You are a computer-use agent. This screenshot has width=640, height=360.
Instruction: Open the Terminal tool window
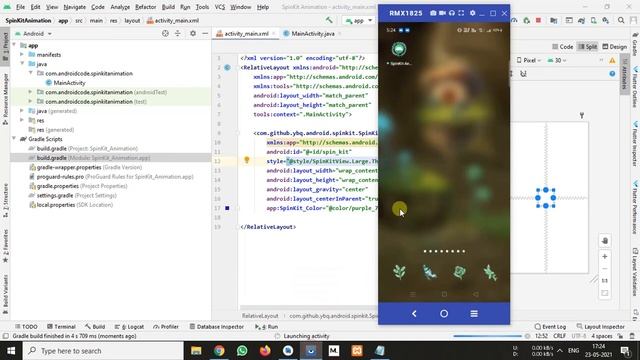(x=61, y=327)
